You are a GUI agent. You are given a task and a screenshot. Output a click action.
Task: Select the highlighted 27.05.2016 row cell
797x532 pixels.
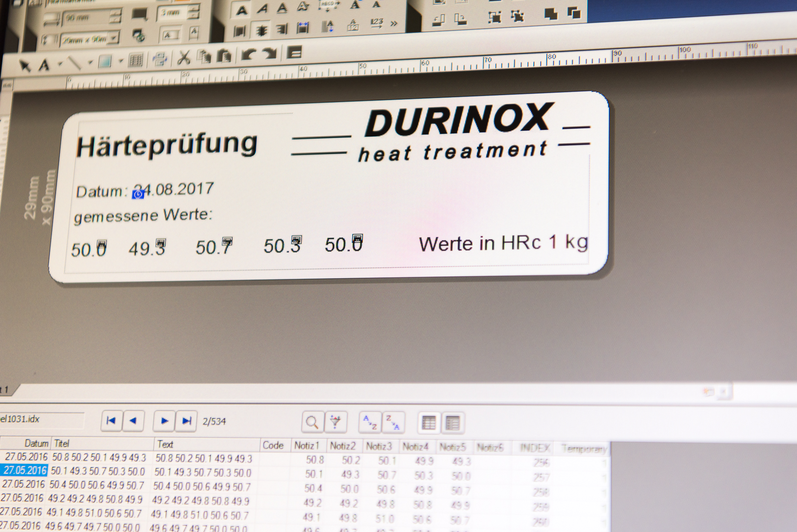(24, 470)
